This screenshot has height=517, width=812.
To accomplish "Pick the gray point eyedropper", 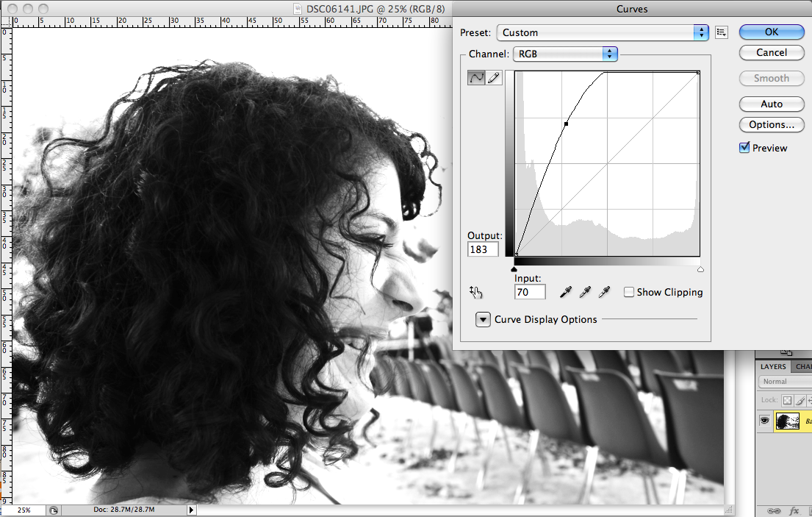I will click(x=585, y=292).
